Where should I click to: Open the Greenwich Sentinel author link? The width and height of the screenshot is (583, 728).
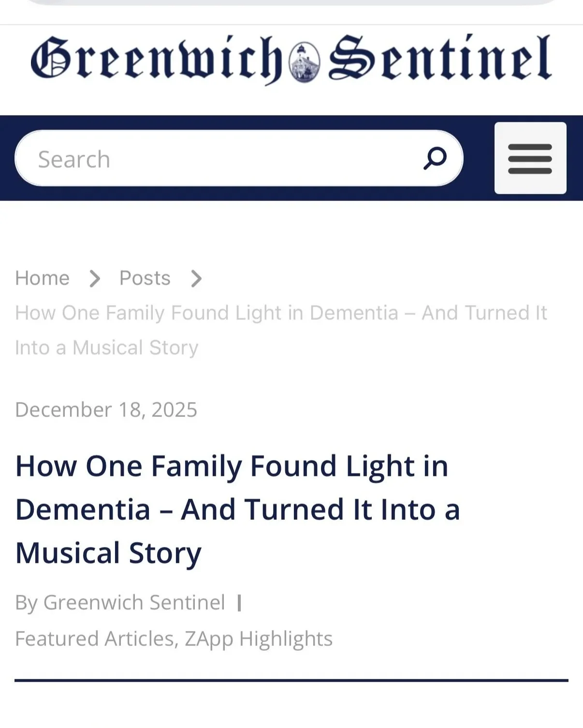(x=134, y=603)
